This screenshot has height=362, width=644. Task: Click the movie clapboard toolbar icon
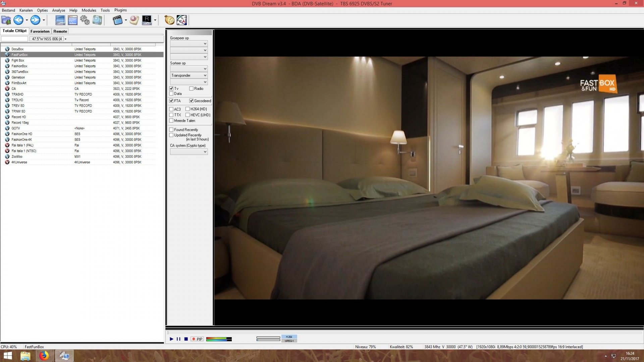tap(118, 20)
